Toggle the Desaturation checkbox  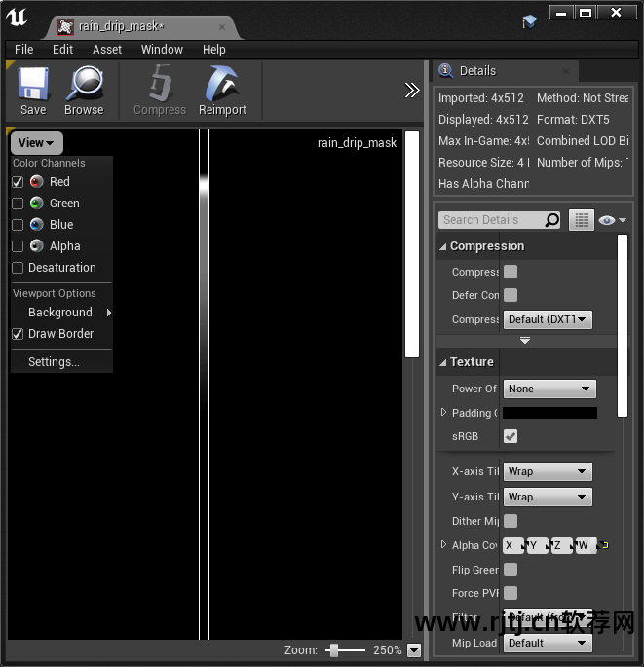(18, 268)
